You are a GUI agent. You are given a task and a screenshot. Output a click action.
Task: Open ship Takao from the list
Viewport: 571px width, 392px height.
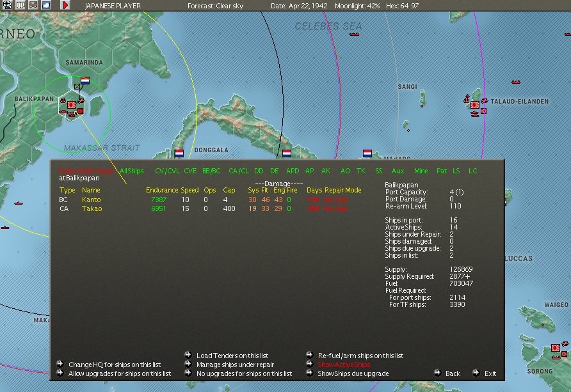tap(92, 208)
